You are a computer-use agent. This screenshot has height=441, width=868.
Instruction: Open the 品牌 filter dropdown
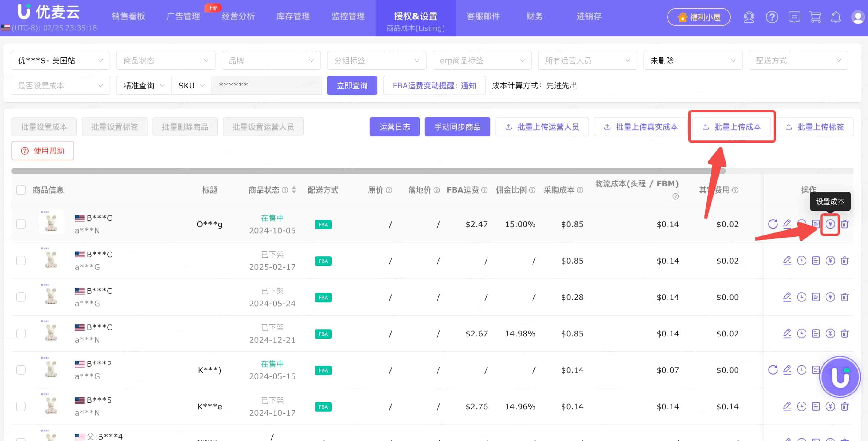(271, 60)
